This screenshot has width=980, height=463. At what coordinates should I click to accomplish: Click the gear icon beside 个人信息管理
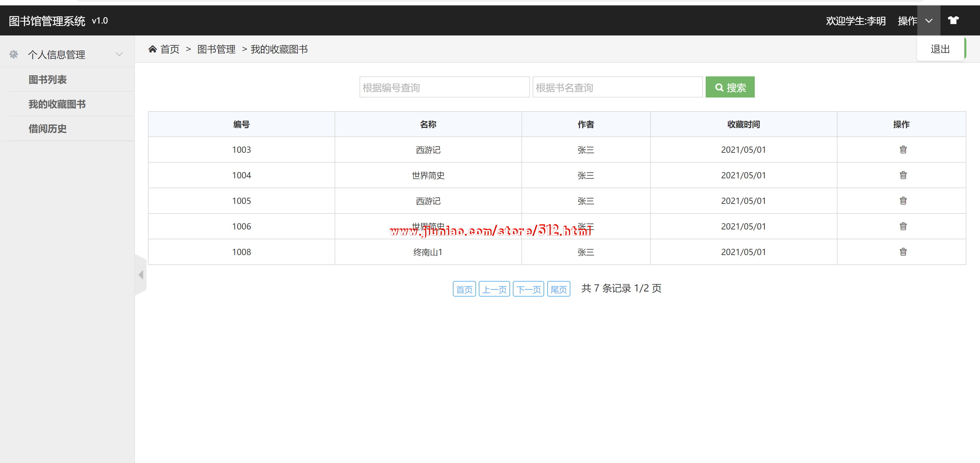click(x=14, y=55)
